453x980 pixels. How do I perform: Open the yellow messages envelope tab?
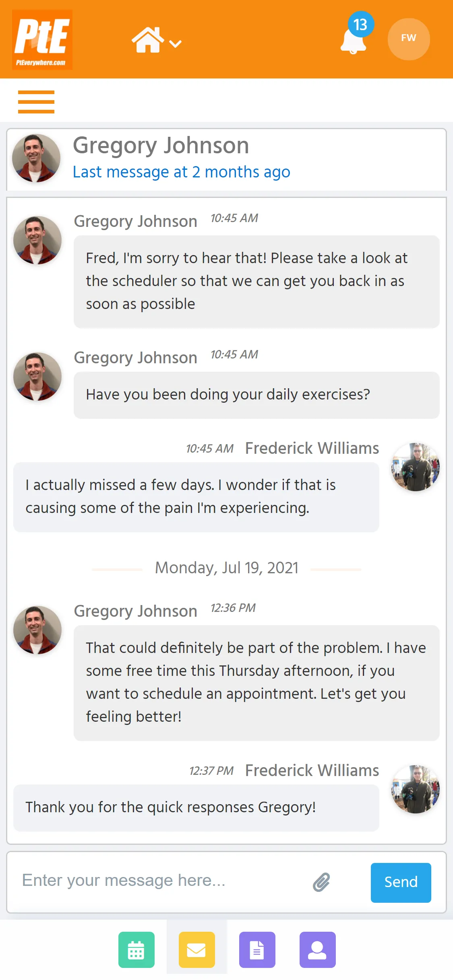click(197, 949)
